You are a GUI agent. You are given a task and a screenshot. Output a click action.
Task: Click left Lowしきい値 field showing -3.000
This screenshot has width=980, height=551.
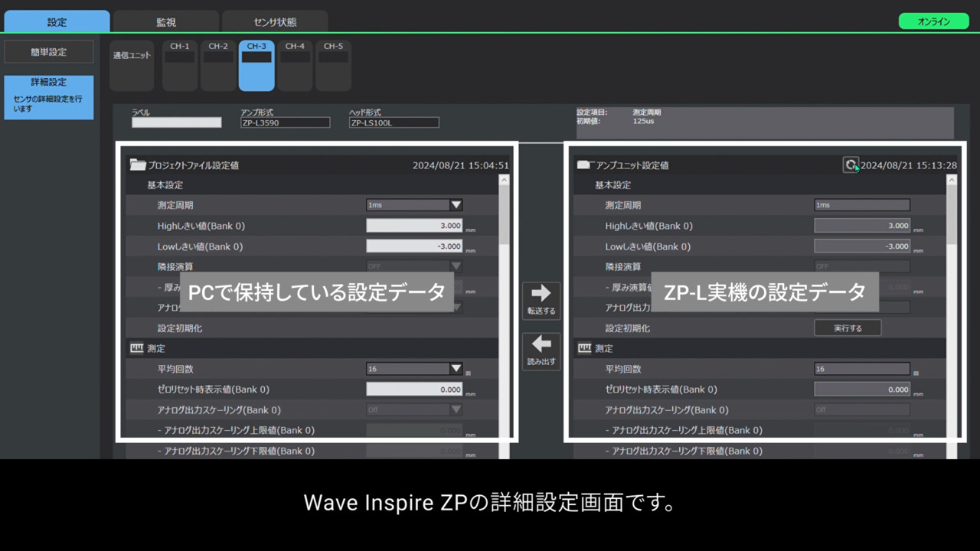click(x=414, y=246)
